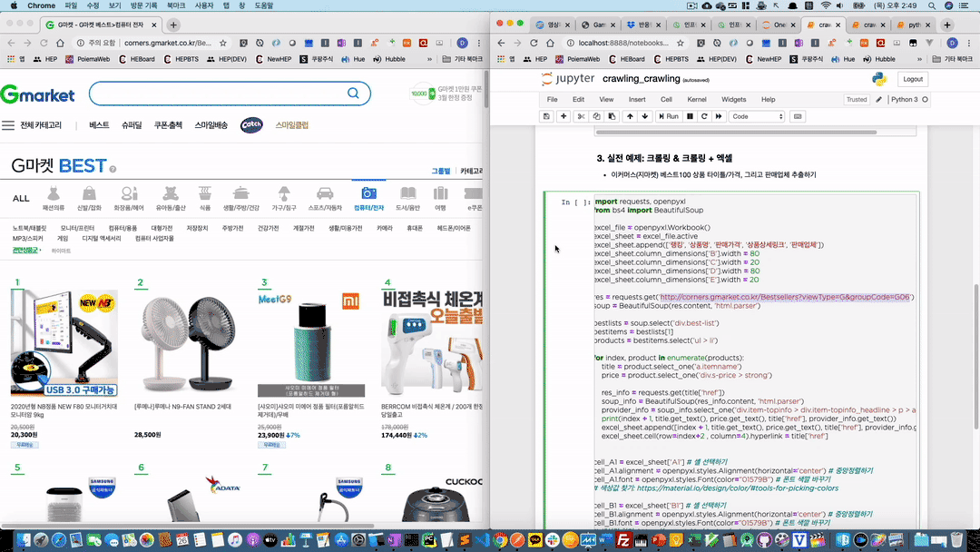Move the selected cell up
This screenshot has width=980, height=552.
[630, 116]
